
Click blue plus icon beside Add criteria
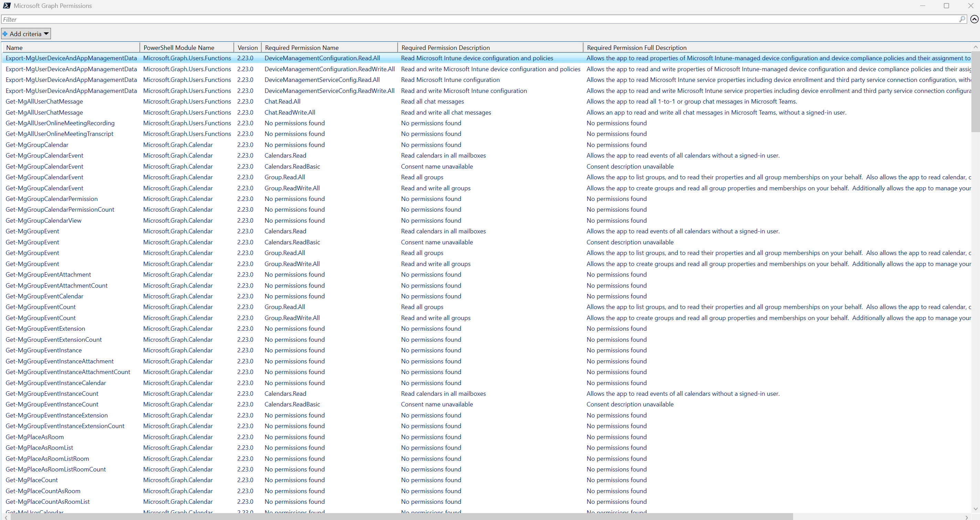(x=5, y=34)
